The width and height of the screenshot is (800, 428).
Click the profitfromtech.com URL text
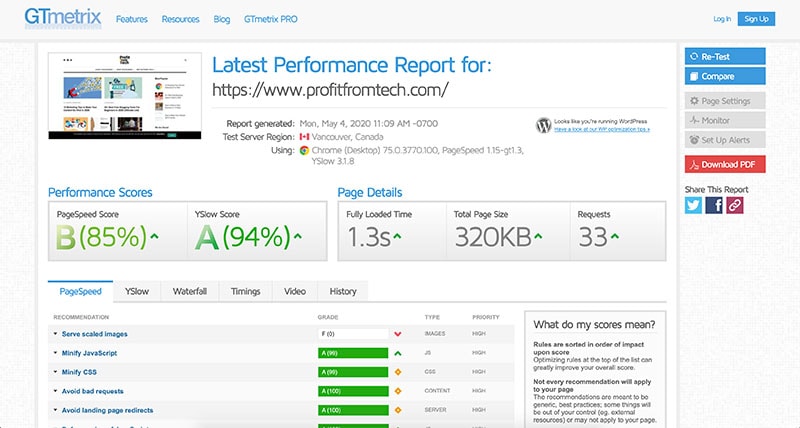coord(330,90)
